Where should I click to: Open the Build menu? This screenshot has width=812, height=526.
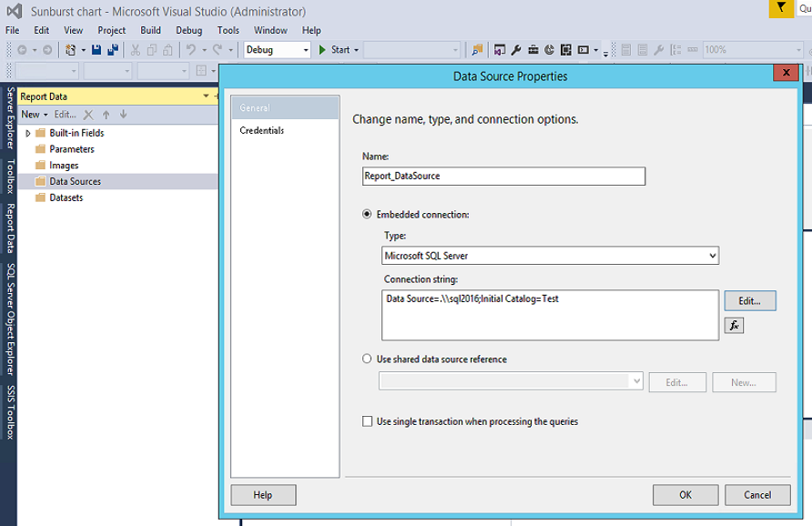pyautogui.click(x=150, y=30)
